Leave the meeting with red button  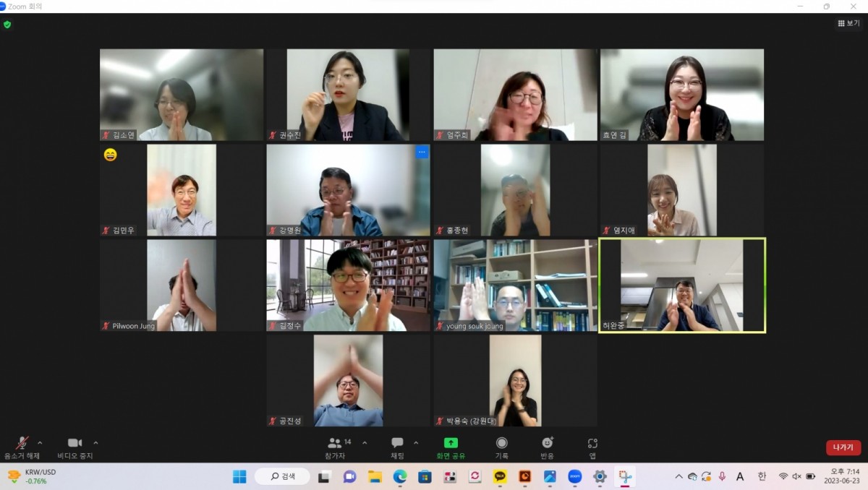tap(843, 447)
